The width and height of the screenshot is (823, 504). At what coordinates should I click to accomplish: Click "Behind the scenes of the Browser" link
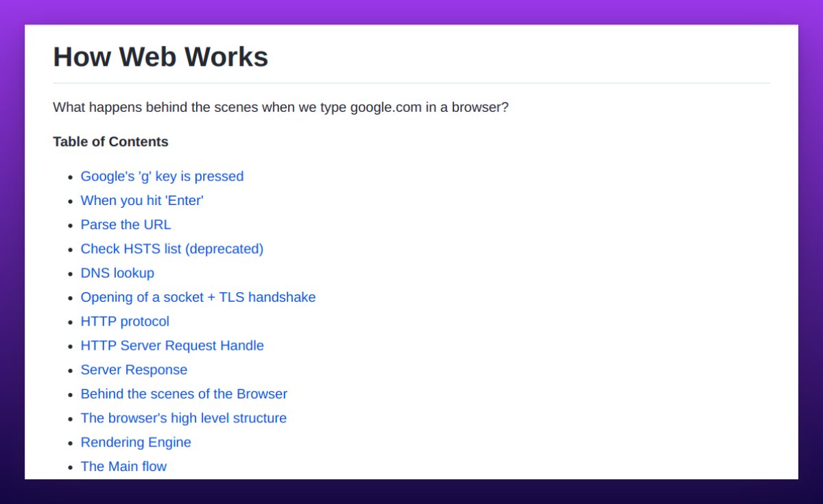184,394
